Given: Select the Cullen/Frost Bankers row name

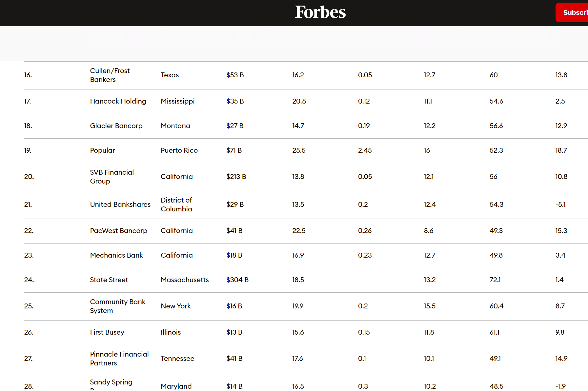Looking at the screenshot, I should (x=110, y=75).
